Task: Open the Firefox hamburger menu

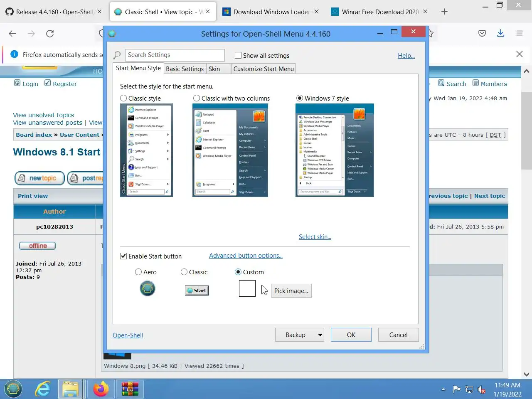Action: [x=519, y=33]
